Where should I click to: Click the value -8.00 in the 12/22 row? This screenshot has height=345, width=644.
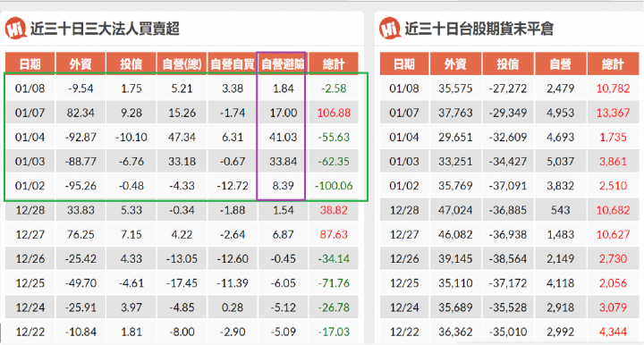pyautogui.click(x=182, y=332)
